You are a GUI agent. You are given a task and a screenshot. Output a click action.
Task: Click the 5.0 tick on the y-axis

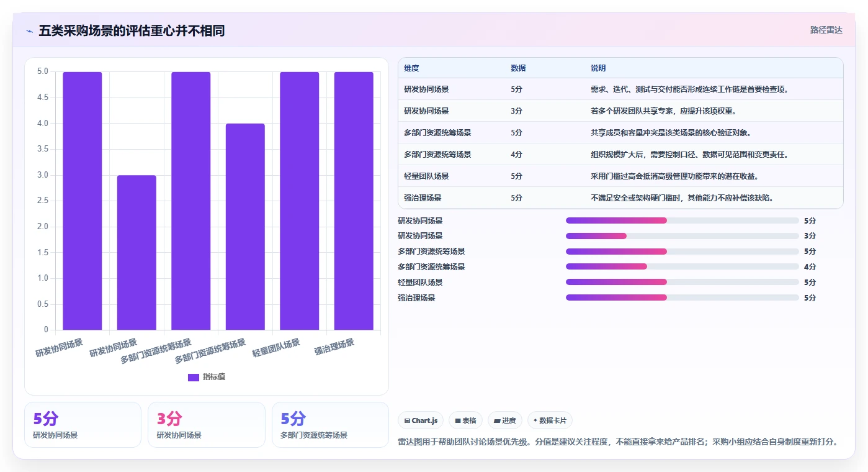tap(42, 71)
